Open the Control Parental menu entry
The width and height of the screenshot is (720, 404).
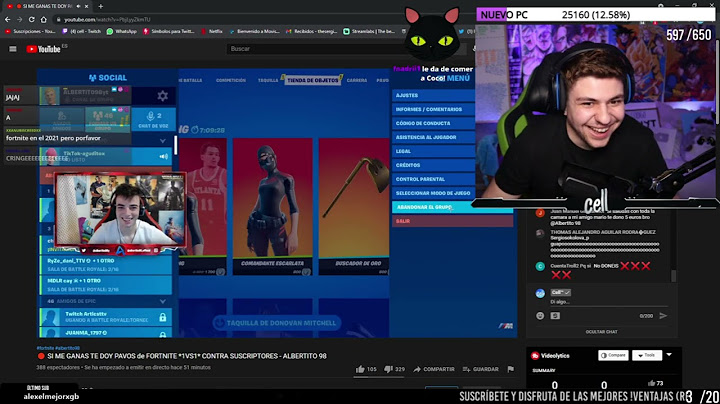point(433,179)
